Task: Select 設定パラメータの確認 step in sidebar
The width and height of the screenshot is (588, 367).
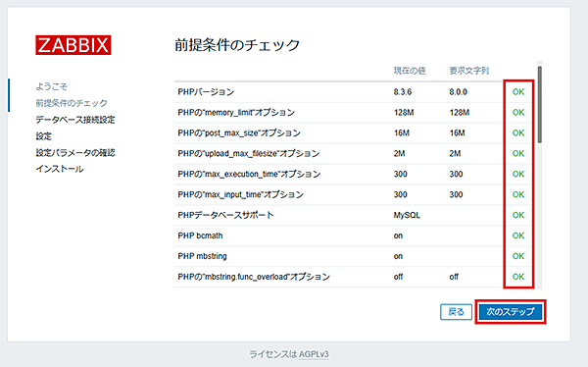Action: (x=75, y=152)
